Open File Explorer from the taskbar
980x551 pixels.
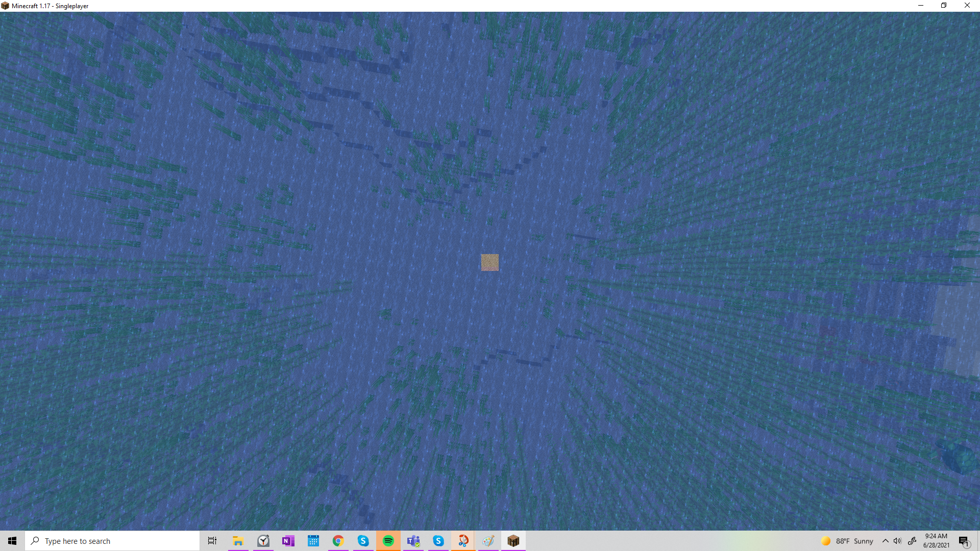click(238, 541)
